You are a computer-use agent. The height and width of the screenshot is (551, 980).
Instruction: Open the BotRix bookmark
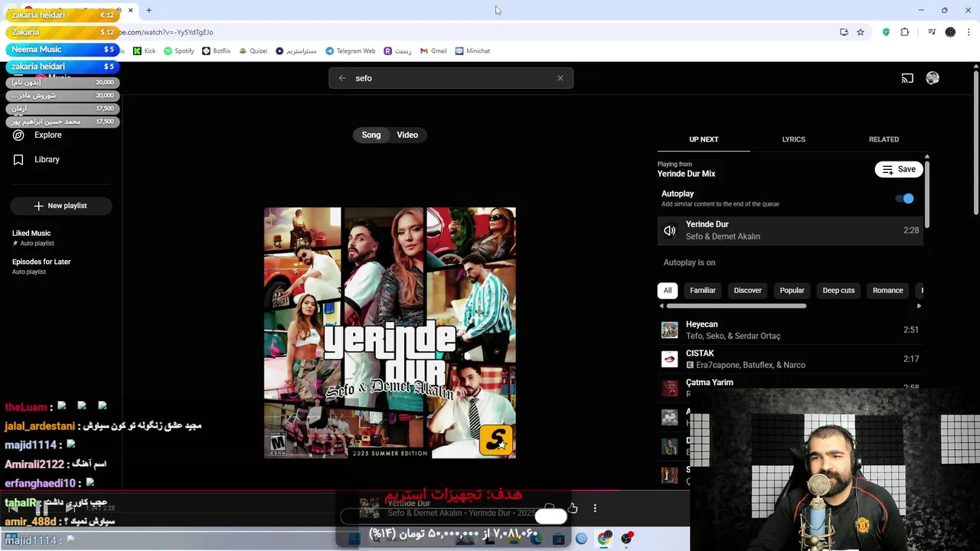coord(216,51)
